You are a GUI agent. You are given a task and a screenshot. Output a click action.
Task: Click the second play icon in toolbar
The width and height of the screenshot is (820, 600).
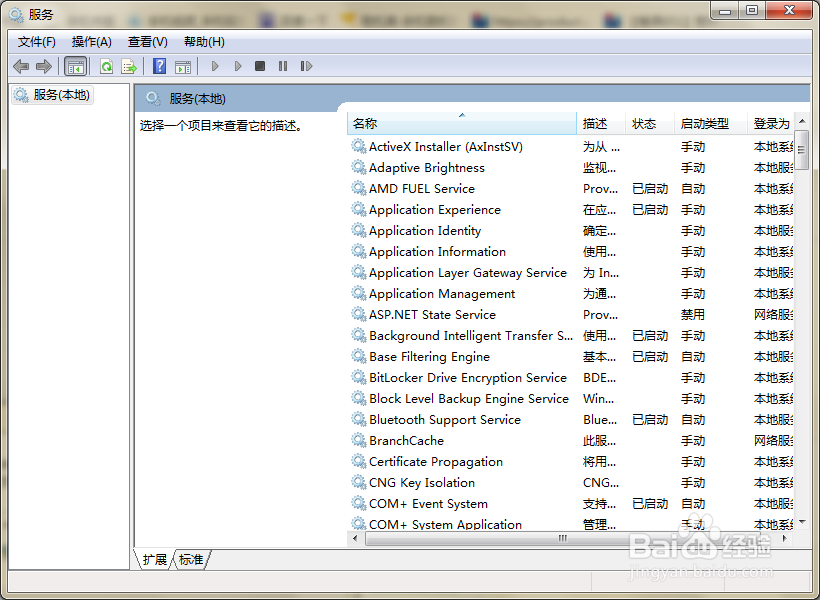[x=238, y=66]
